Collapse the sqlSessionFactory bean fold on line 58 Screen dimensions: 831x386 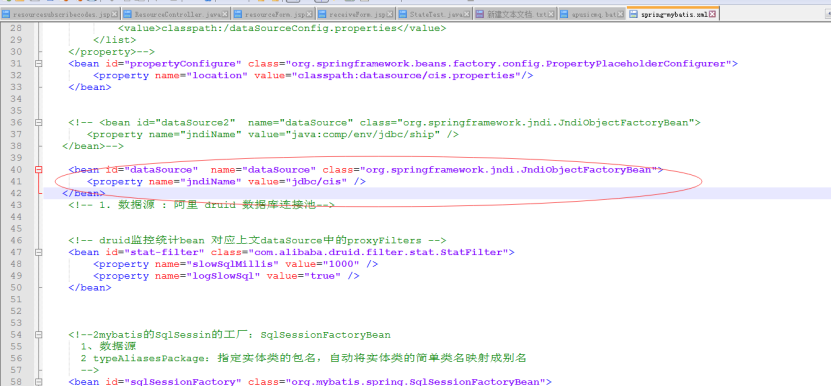(38, 382)
